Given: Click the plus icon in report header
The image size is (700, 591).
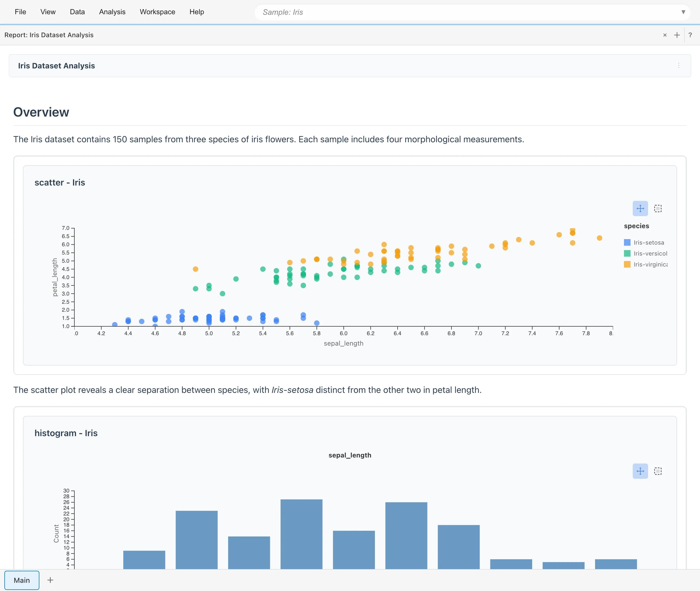Looking at the screenshot, I should [676, 35].
